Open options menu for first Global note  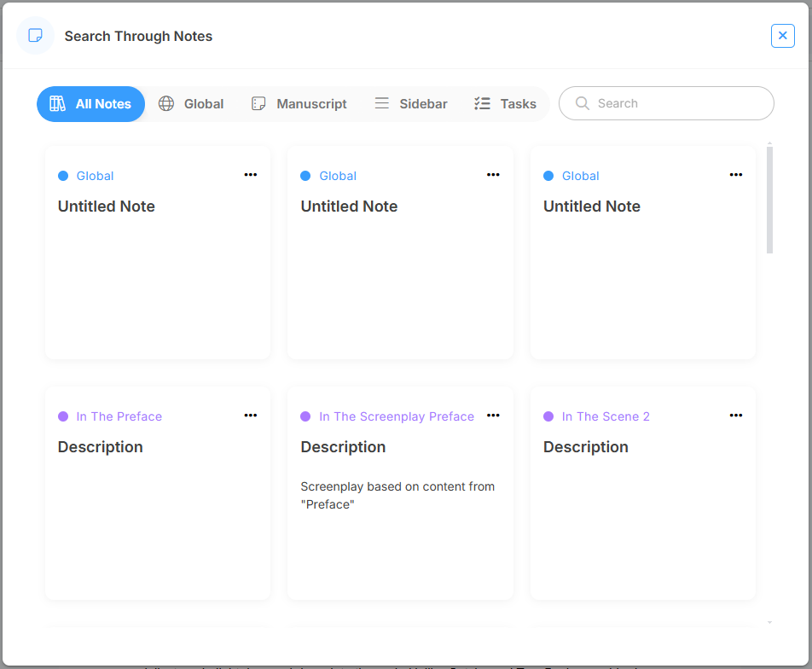pyautogui.click(x=250, y=175)
